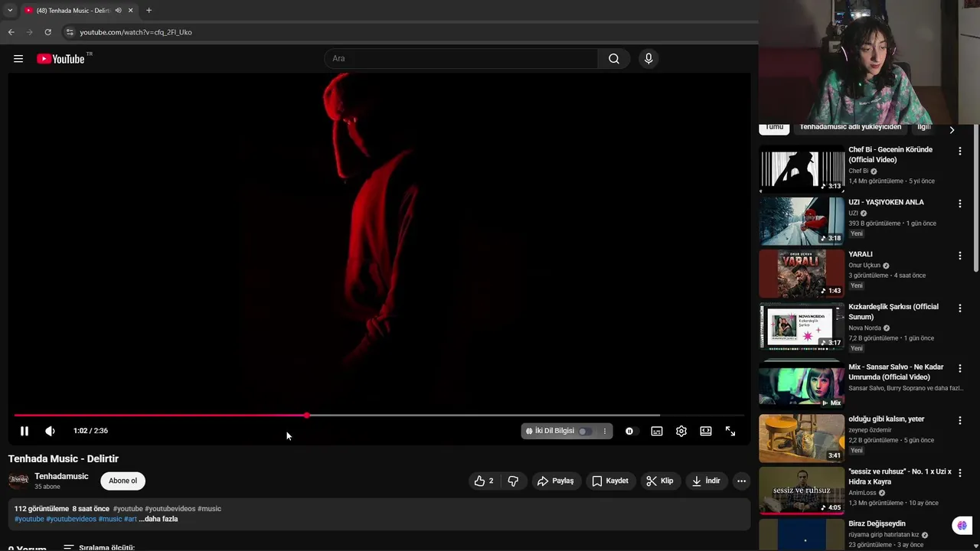
Task: Open options menu for Kızkardeşlik Şarkısı
Action: [959, 308]
